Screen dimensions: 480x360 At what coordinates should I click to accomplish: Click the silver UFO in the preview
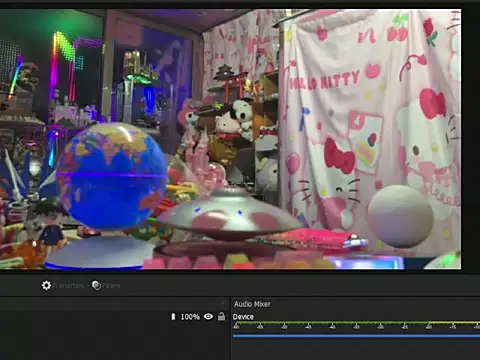tap(230, 213)
